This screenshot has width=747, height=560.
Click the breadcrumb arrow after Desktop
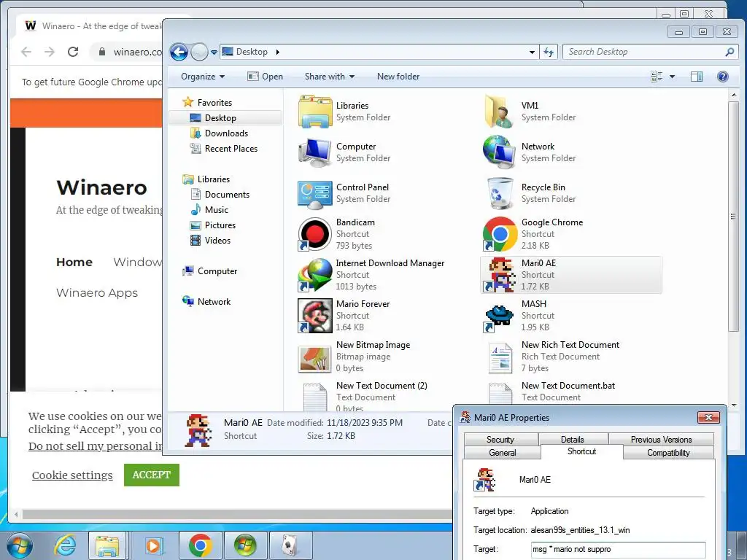tap(278, 52)
